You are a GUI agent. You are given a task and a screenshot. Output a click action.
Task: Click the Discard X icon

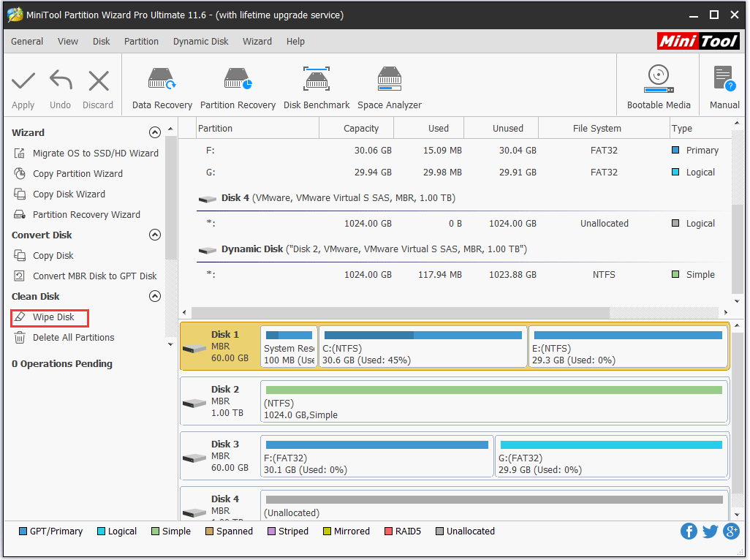tap(99, 81)
